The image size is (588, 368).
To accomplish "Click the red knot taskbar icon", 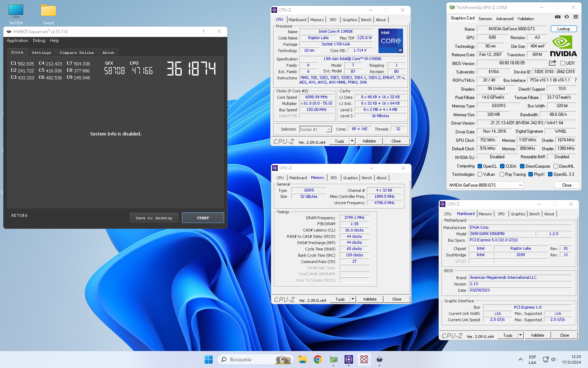I will click(x=364, y=359).
